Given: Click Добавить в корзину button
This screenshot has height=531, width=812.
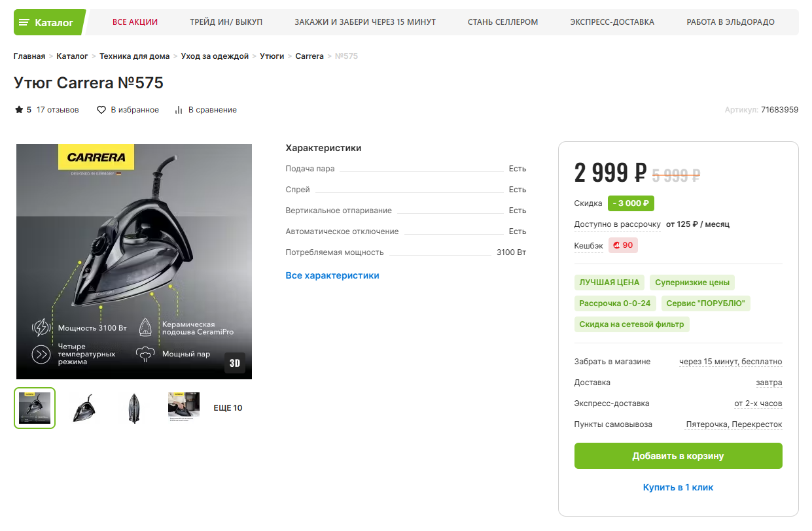Looking at the screenshot, I should coord(678,456).
